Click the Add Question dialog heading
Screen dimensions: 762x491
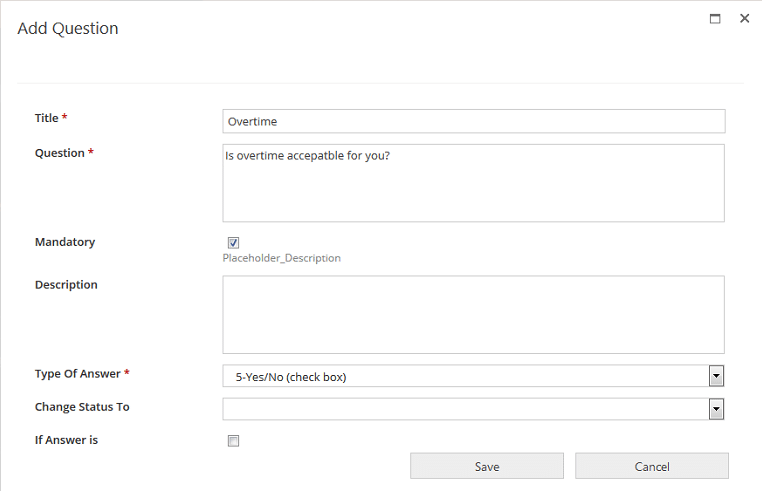[x=68, y=28]
